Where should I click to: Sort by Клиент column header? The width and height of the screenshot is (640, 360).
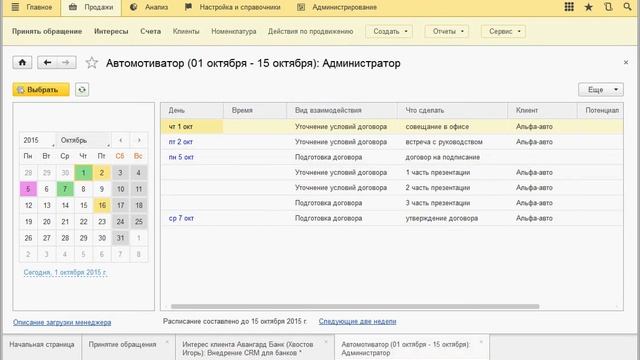coord(542,110)
